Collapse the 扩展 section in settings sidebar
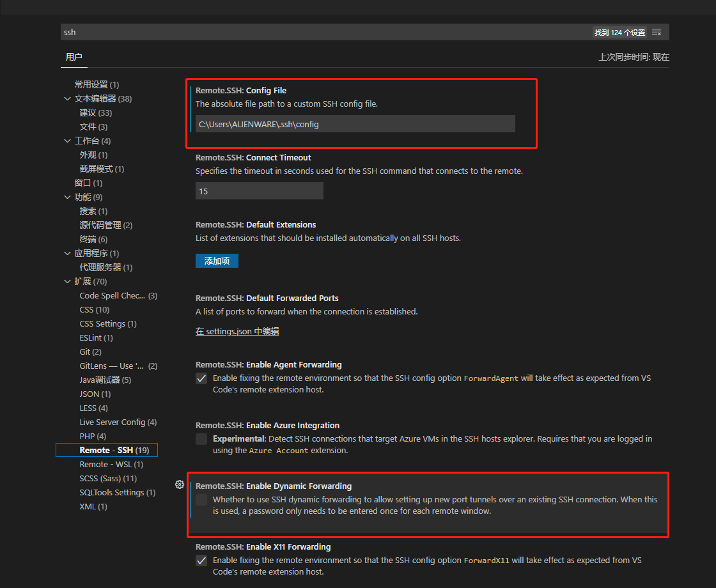 [x=68, y=281]
